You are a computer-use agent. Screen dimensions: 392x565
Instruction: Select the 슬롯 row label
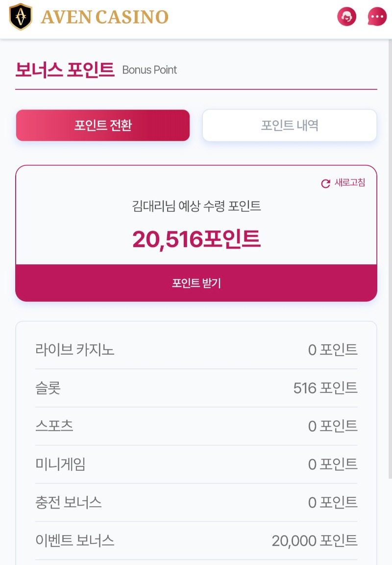point(48,388)
